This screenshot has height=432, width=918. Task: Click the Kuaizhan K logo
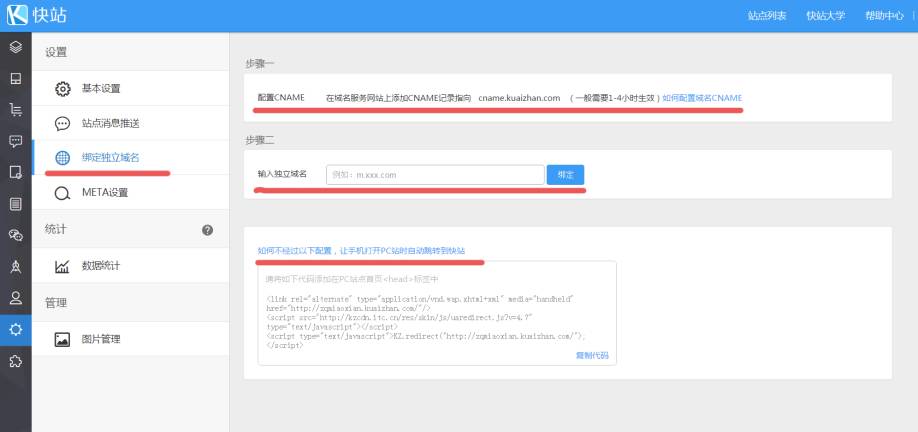pos(18,15)
